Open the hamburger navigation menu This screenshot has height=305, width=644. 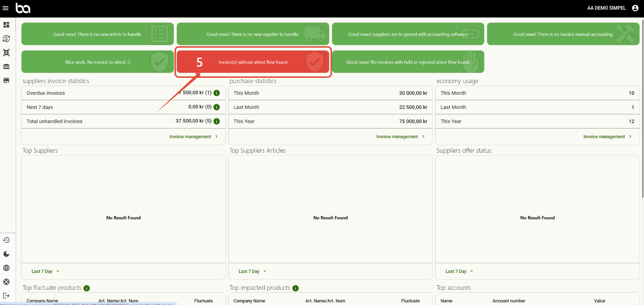pyautogui.click(x=6, y=8)
